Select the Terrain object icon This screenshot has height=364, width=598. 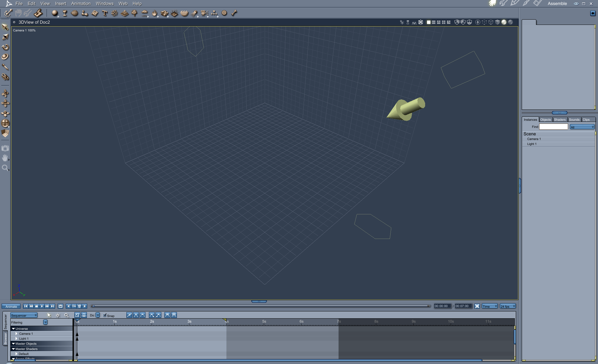(125, 13)
